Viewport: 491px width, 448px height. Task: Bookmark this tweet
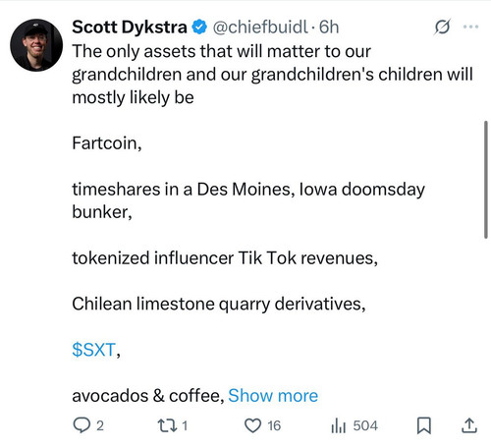pos(424,425)
